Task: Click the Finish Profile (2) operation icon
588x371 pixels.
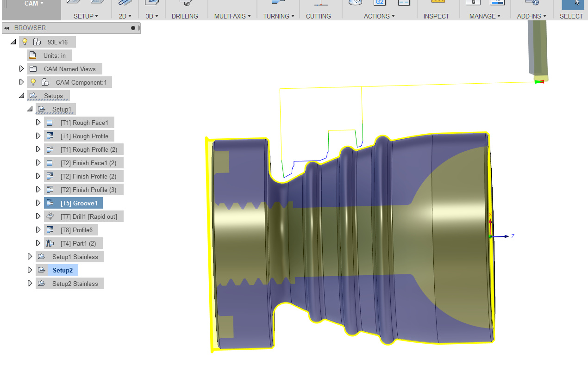Action: pos(50,176)
